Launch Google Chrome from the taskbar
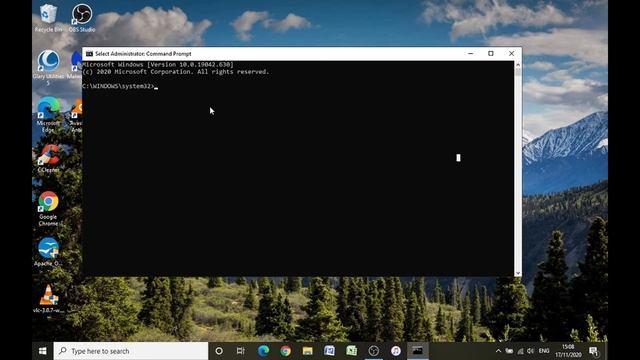Viewport: 640px width, 360px height. [285, 351]
